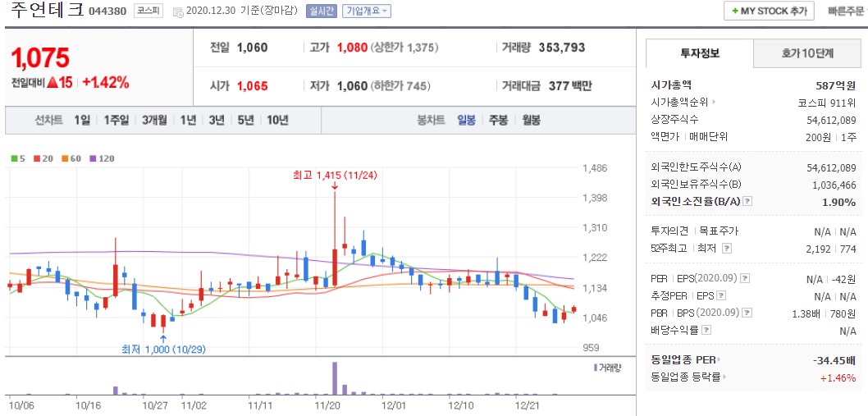Click the 최저 1,000 (10/29) chart marker
868x416 pixels.
(x=164, y=349)
